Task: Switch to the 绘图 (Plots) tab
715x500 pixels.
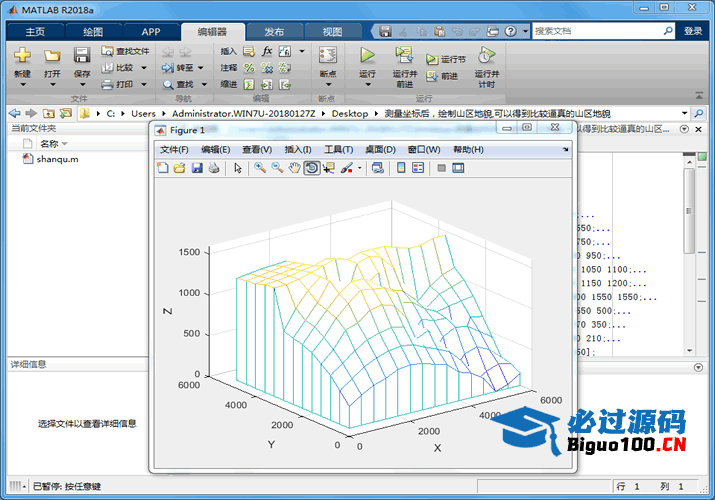Action: click(92, 31)
